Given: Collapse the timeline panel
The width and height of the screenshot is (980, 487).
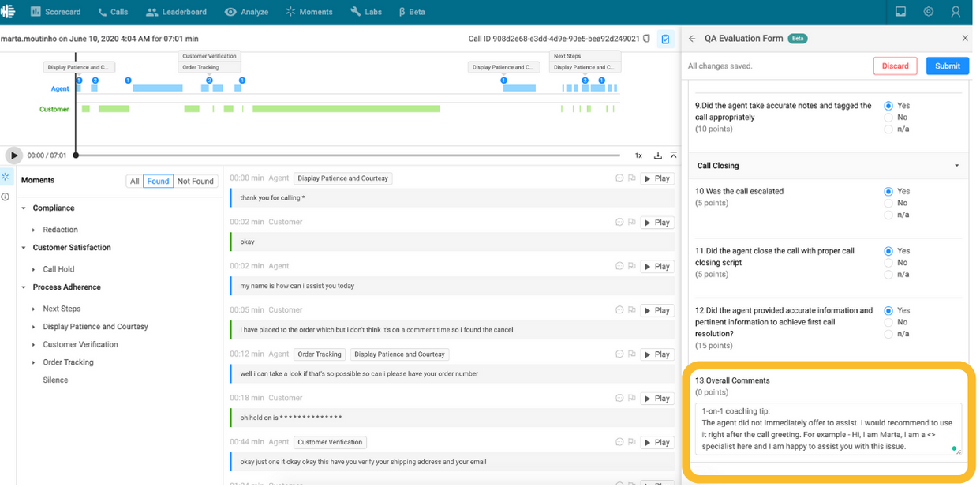Looking at the screenshot, I should (673, 155).
